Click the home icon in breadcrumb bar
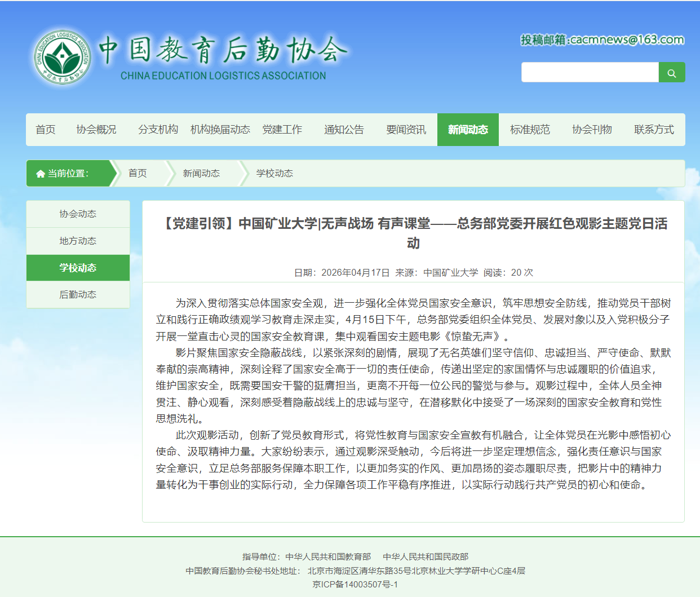Screen dimensions: 700x597 41,174
